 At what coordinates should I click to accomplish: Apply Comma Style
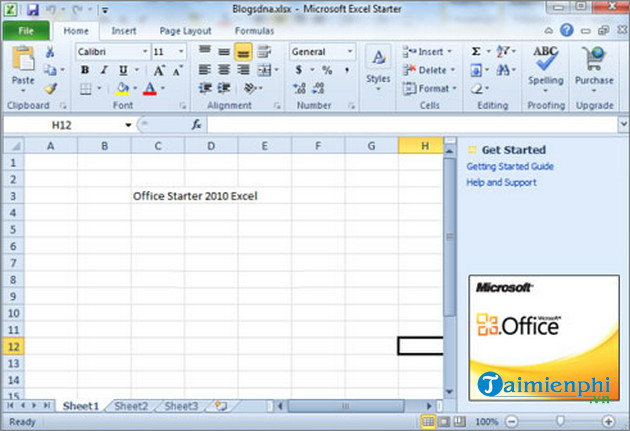click(347, 70)
